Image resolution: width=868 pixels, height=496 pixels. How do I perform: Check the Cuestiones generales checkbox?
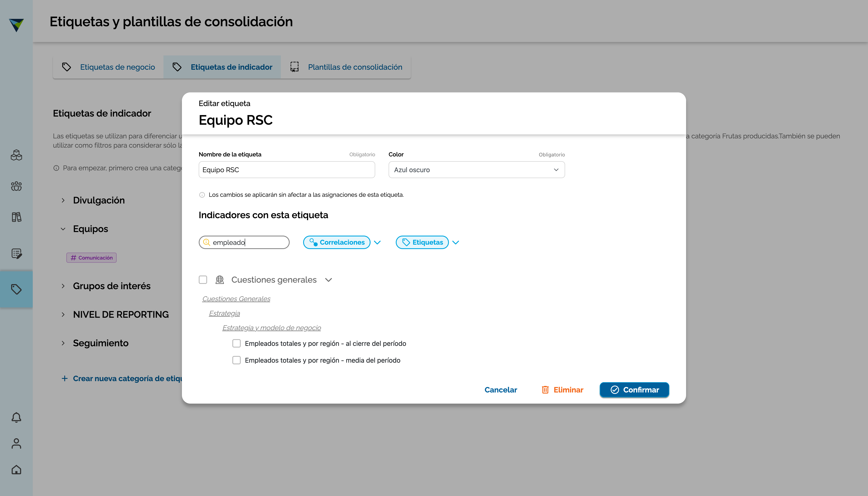(203, 280)
